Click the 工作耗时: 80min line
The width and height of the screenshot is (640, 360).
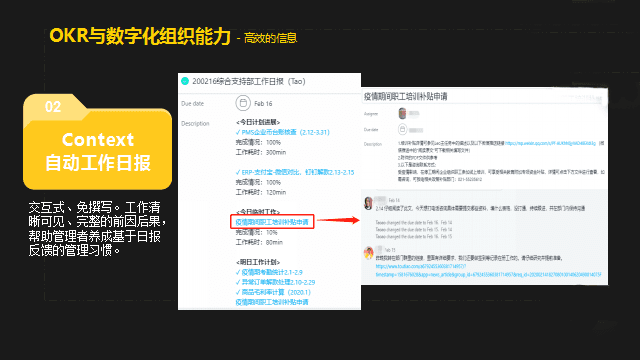coord(259,242)
